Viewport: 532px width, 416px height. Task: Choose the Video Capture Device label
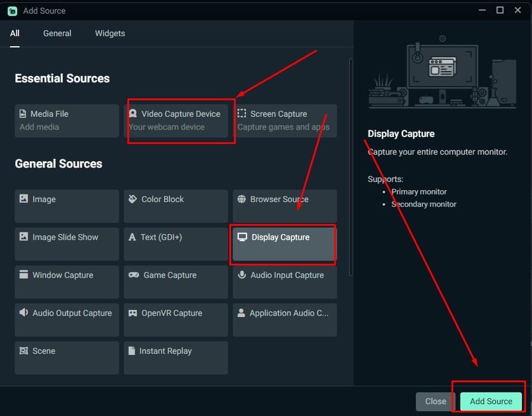pos(181,114)
